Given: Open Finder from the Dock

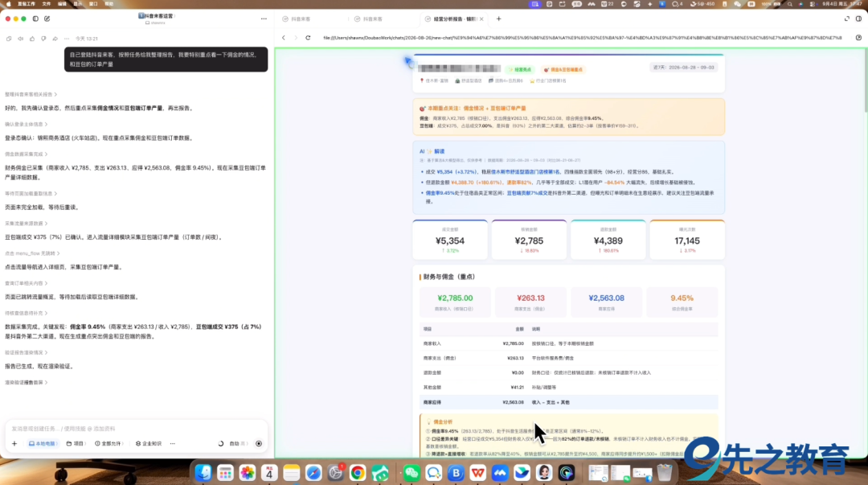Looking at the screenshot, I should point(203,473).
